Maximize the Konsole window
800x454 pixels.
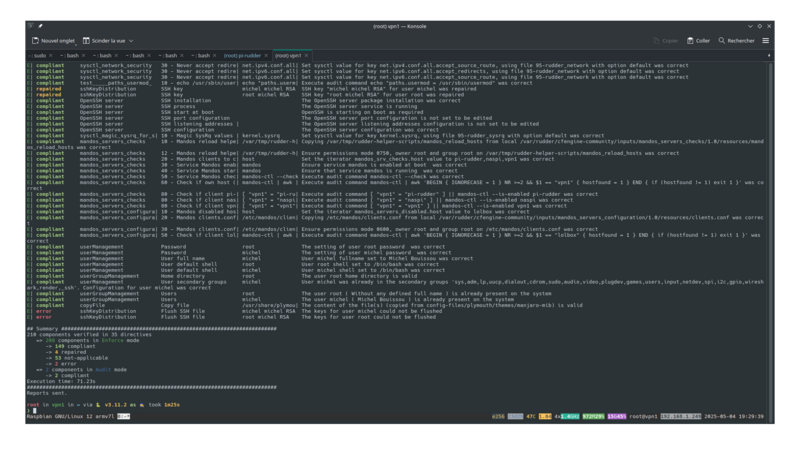click(760, 26)
